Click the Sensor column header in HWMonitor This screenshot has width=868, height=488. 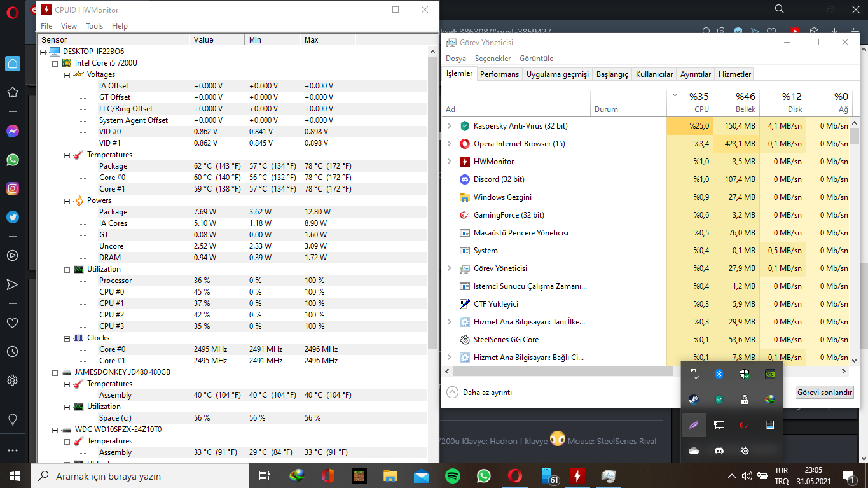(x=113, y=39)
